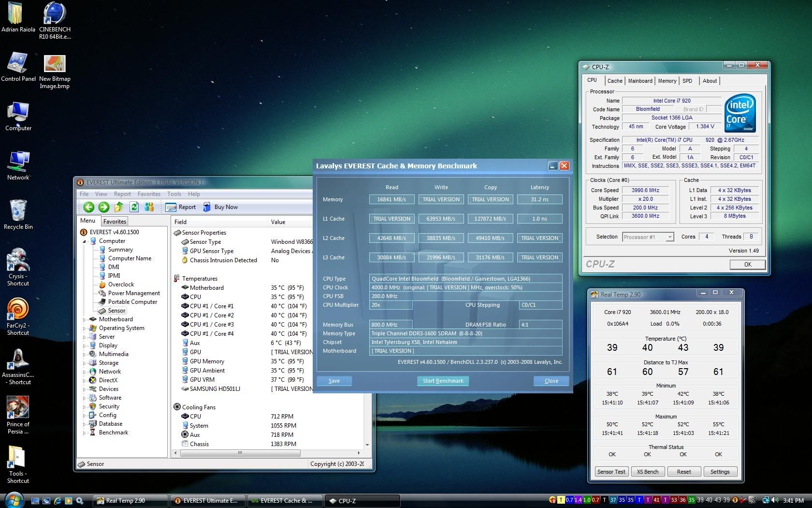Click Sensor Test in Real Temp
Image resolution: width=812 pixels, height=508 pixels.
[611, 472]
